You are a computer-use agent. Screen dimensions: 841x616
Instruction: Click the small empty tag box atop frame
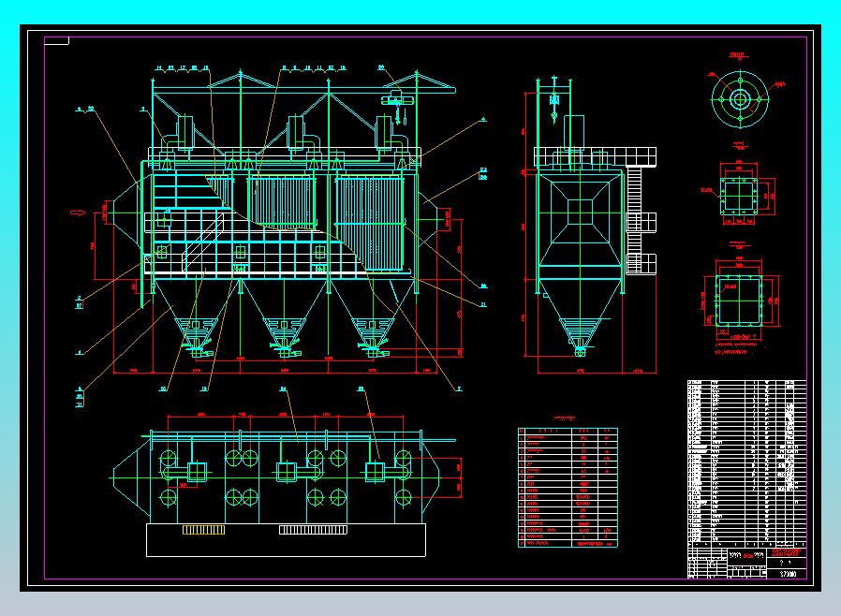pyautogui.click(x=57, y=41)
